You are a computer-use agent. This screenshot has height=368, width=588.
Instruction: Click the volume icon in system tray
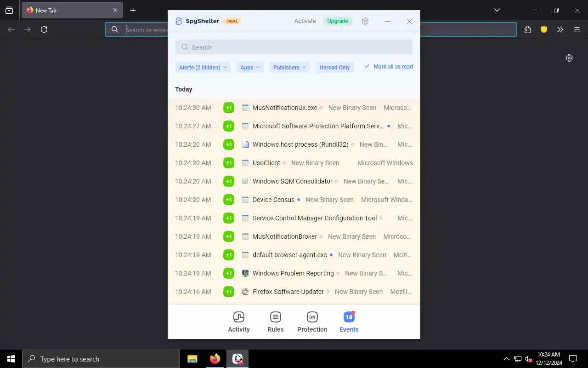[x=529, y=359]
